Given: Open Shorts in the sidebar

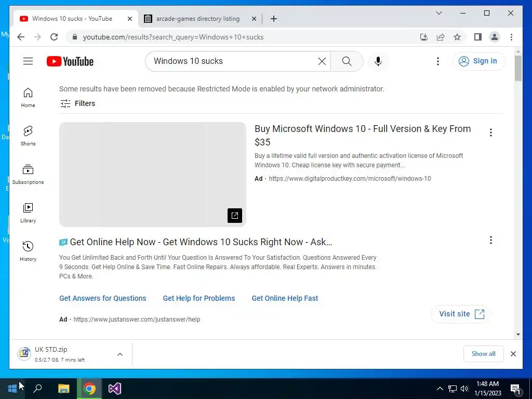Looking at the screenshot, I should [28, 136].
